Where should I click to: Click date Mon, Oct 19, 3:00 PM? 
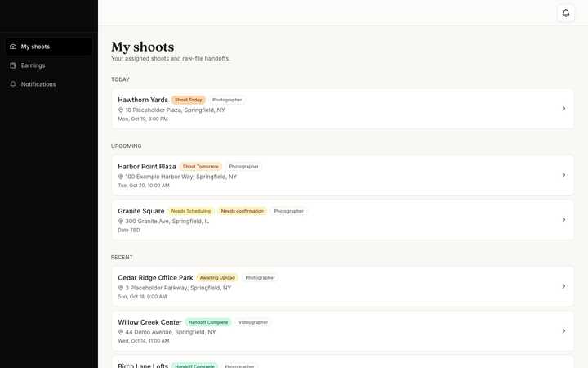143,119
